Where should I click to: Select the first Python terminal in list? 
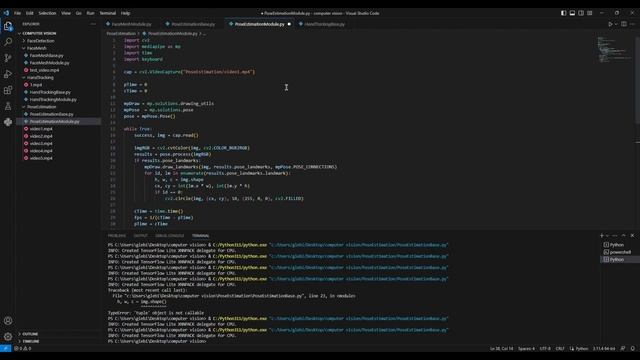pyautogui.click(x=619, y=245)
